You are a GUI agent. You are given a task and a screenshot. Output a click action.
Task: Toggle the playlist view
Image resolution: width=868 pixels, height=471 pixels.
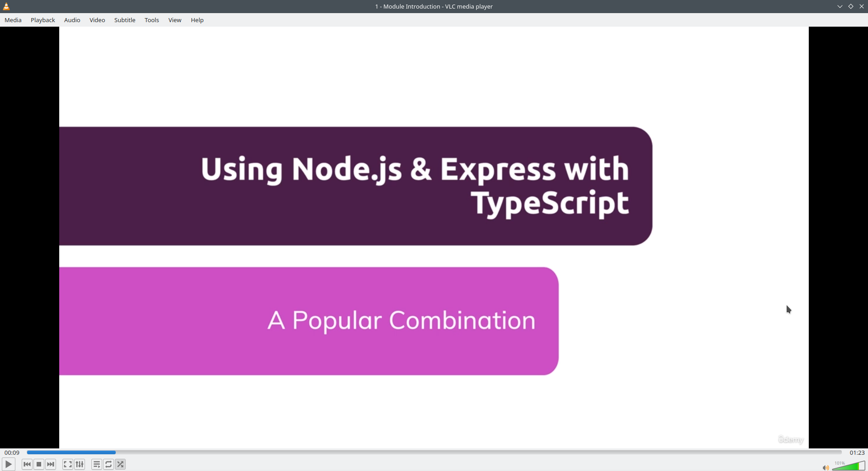[96, 464]
